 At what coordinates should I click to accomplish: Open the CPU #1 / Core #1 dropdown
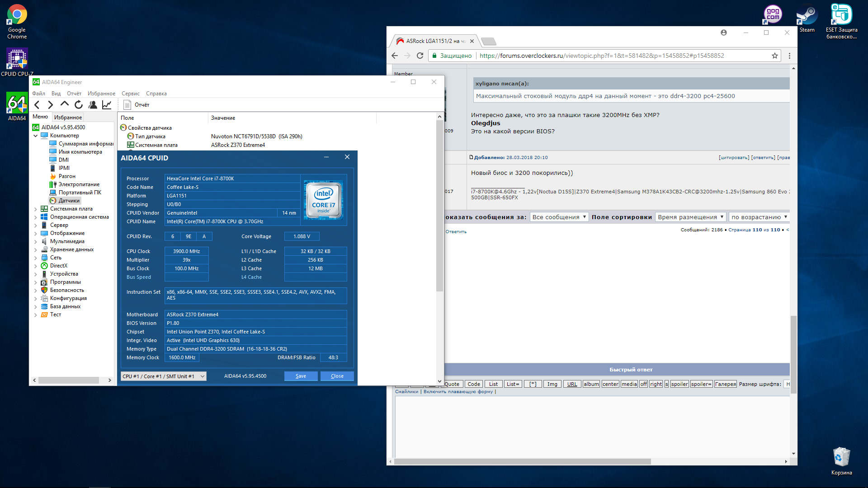(164, 376)
